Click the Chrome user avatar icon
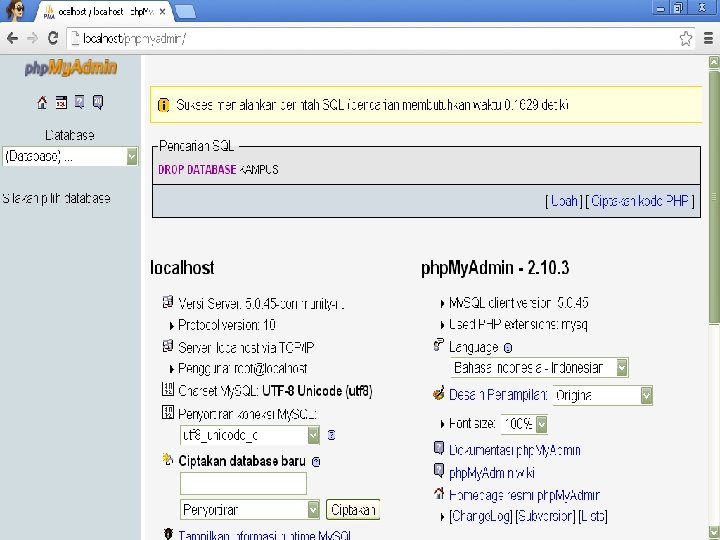 point(15,11)
